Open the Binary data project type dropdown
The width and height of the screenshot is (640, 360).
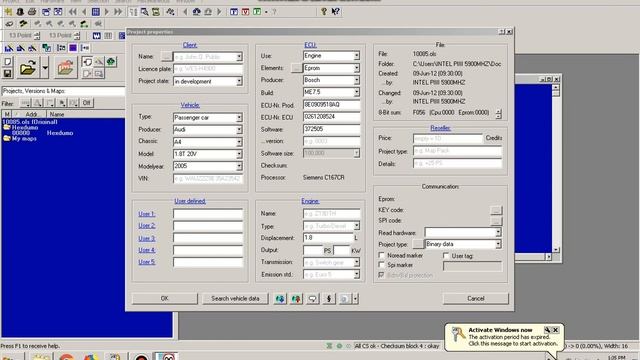(498, 244)
